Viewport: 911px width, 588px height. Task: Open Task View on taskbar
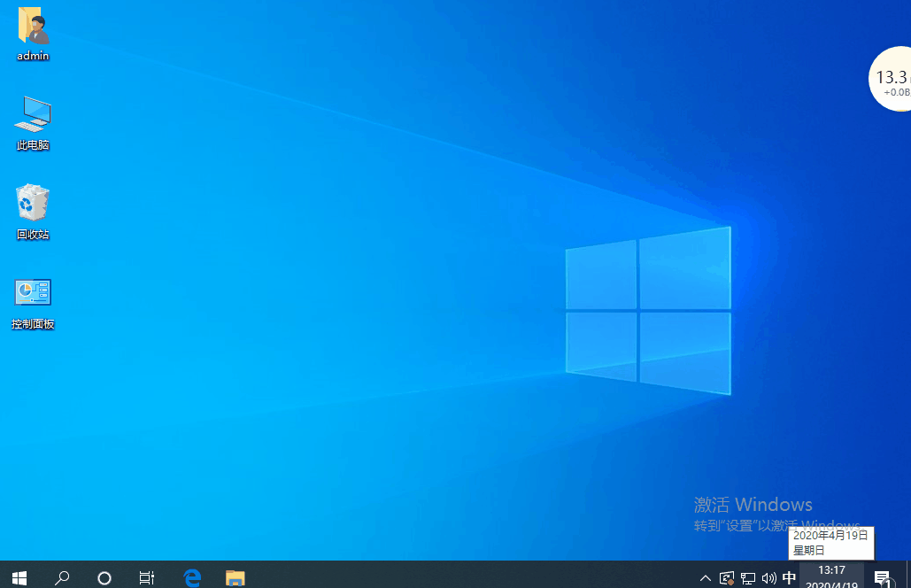pos(146,577)
